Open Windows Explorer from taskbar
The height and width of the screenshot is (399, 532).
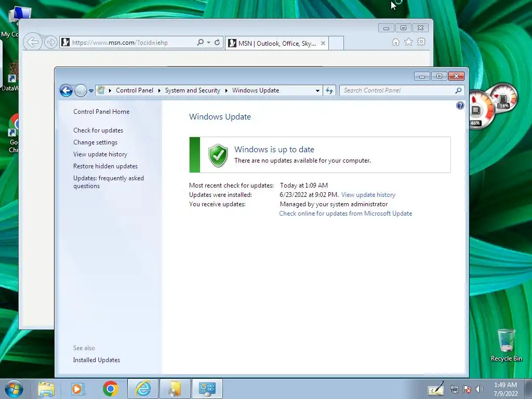(46, 389)
